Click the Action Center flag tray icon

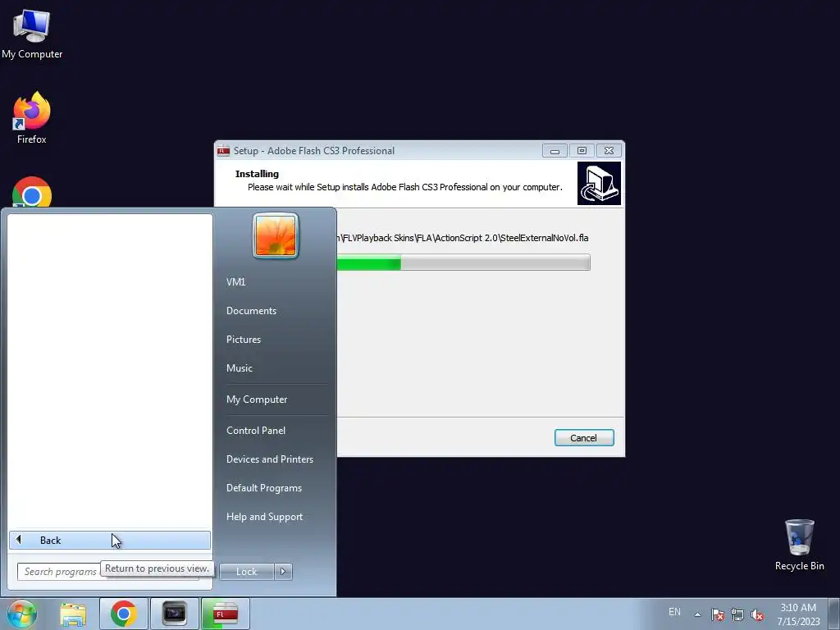[x=717, y=614]
